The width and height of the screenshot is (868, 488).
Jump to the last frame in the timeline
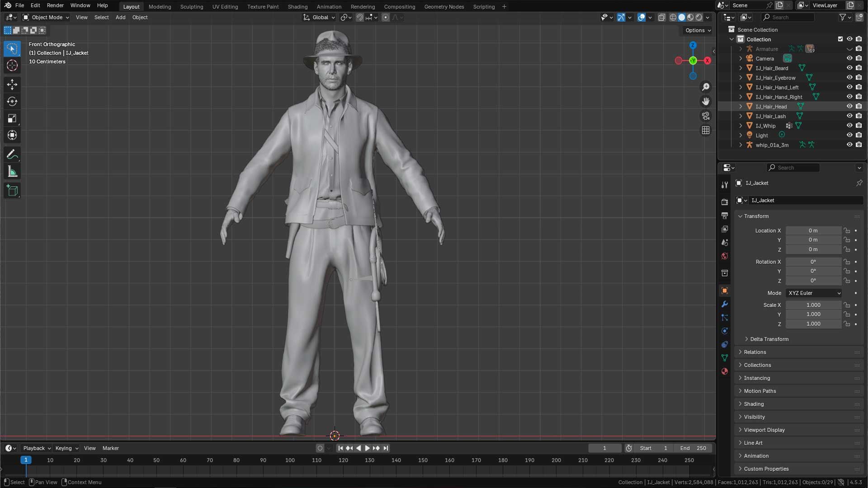click(x=386, y=448)
